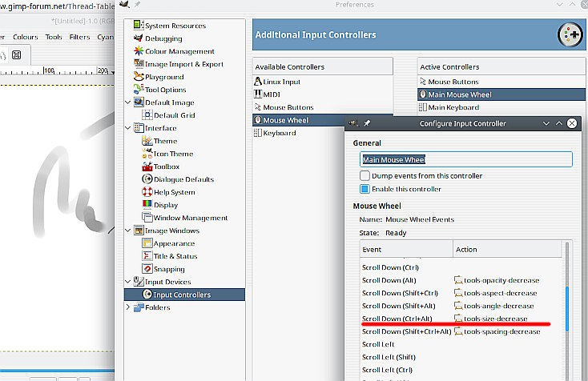
Task: Select Scroll Down (Alt) event row
Action: [x=462, y=280]
